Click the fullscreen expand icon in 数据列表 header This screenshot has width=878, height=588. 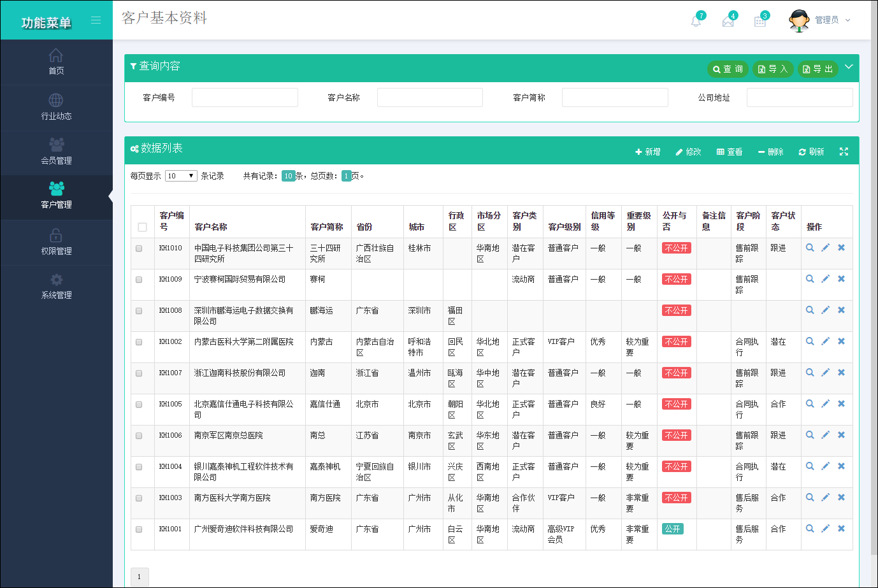pyautogui.click(x=844, y=152)
